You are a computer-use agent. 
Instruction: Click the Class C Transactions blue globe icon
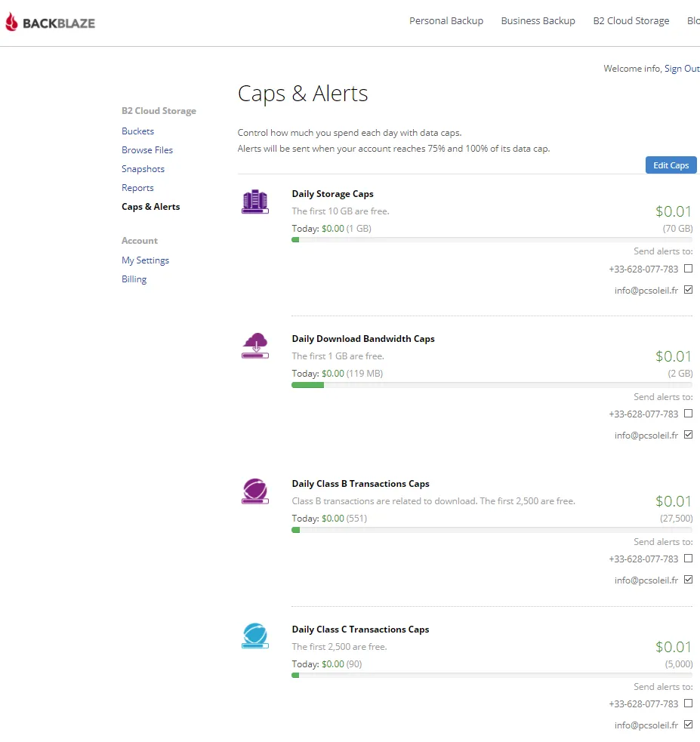pyautogui.click(x=255, y=636)
